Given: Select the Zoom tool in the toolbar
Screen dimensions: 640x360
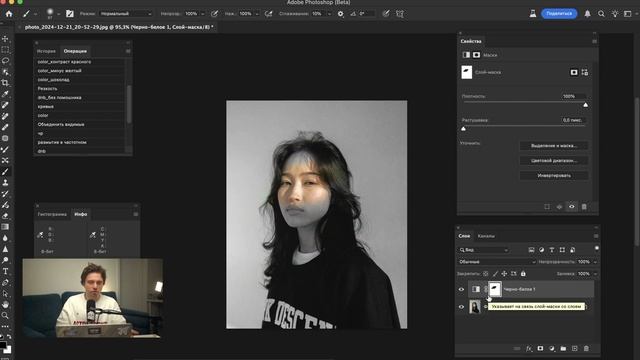Looking at the screenshot, I should (x=5, y=316).
